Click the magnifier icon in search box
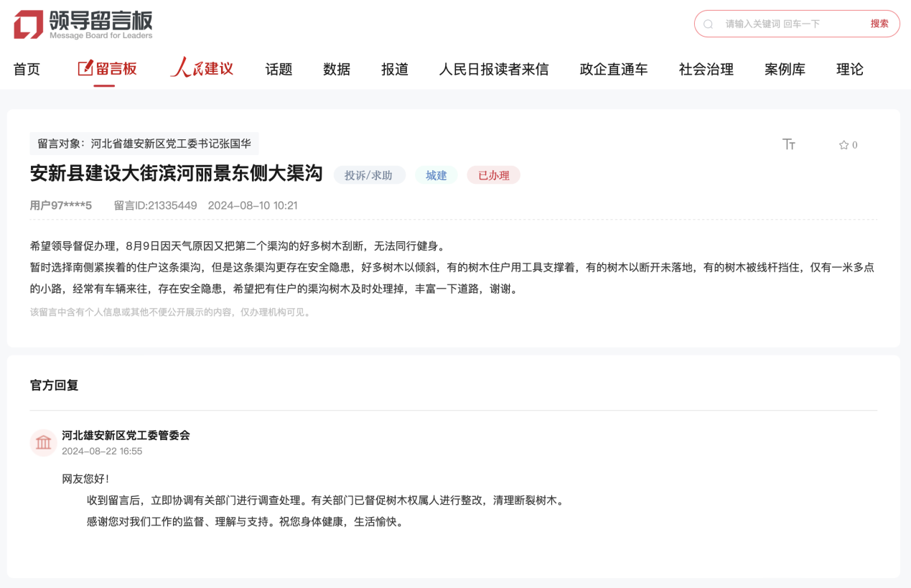911x588 pixels. tap(709, 24)
